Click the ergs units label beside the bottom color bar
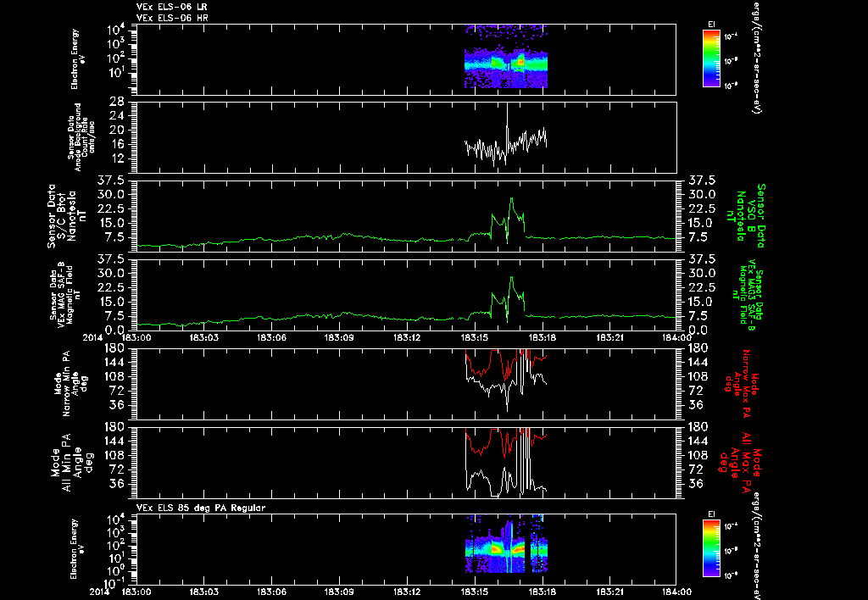This screenshot has width=868, height=600. click(755, 545)
